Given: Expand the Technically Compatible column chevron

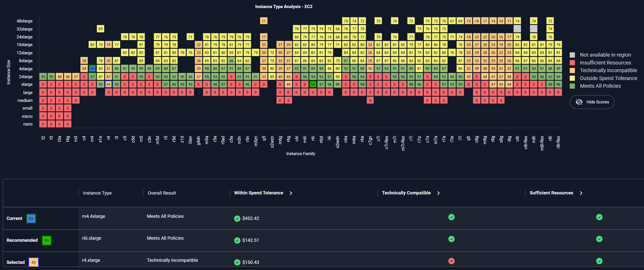Looking at the screenshot, I should coord(438,193).
